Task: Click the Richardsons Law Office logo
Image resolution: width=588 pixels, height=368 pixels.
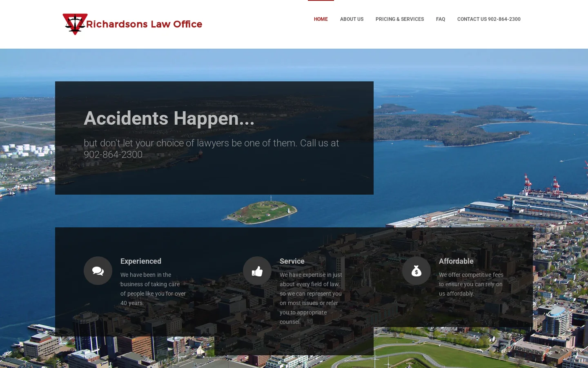Action: [x=132, y=24]
